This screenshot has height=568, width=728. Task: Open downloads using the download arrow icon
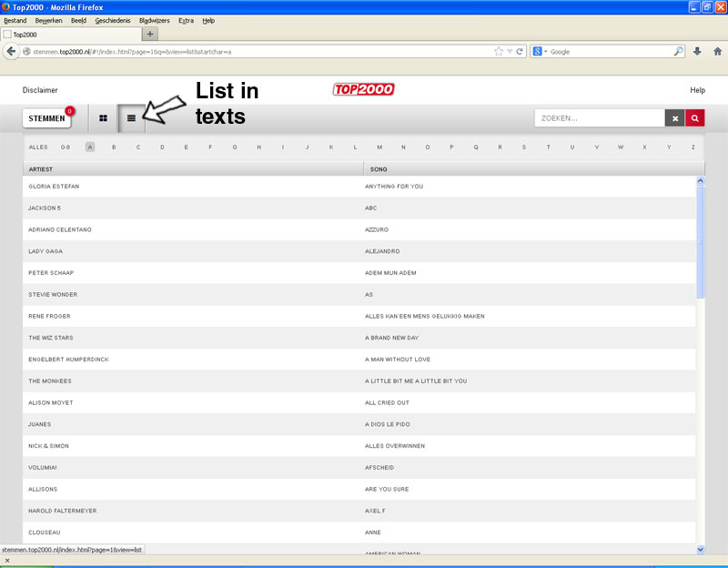pos(697,52)
